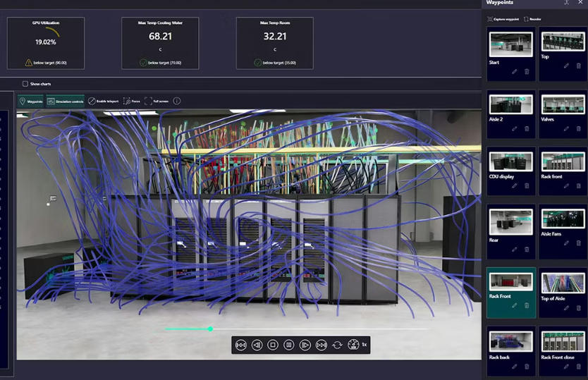588x380 pixels.
Task: Click the simulation timeline slider handle
Action: click(210, 329)
